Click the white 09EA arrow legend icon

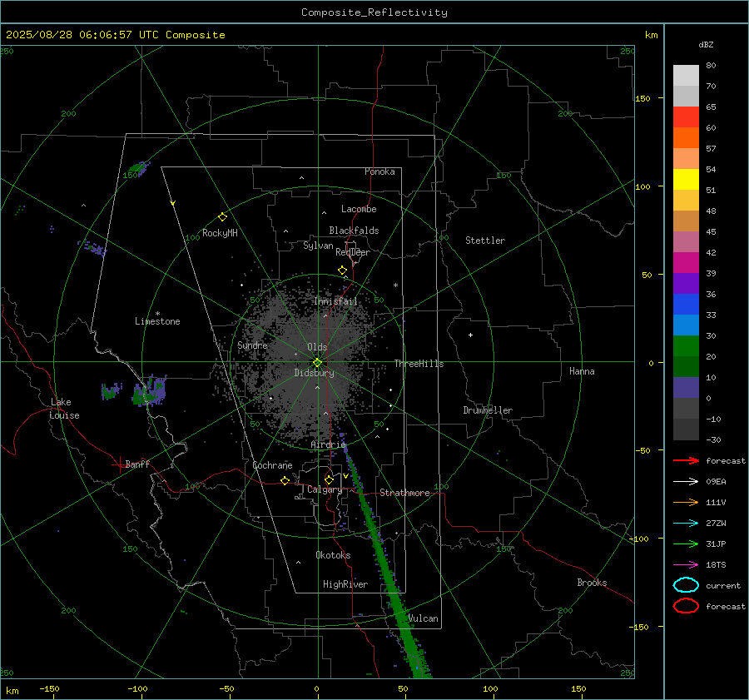(686, 482)
